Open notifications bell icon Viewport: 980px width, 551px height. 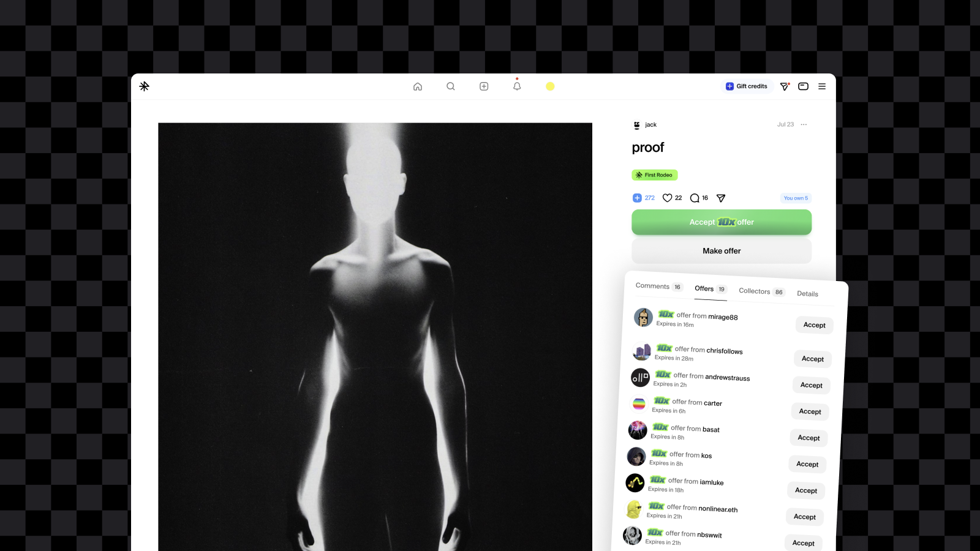517,86
